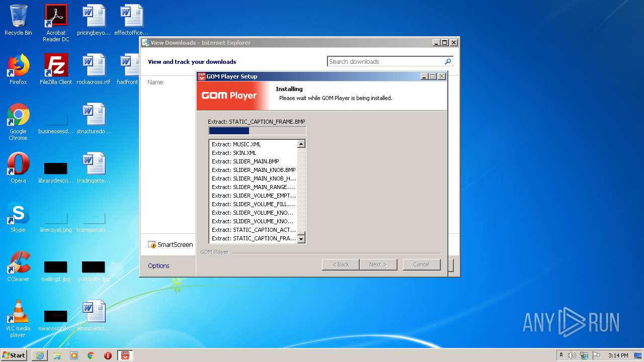The height and width of the screenshot is (362, 644).
Task: Switch to GOM Player Setup taskbar button
Action: click(125, 355)
